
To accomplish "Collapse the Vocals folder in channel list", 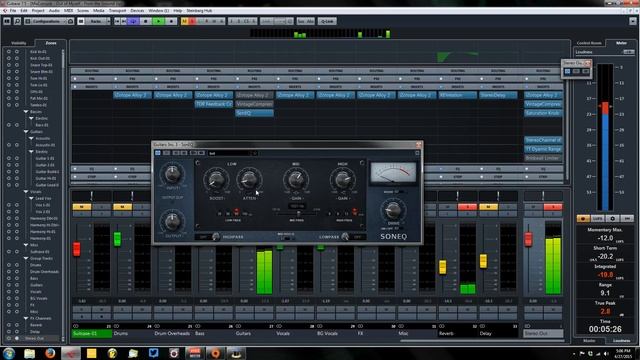I will pos(26,191).
